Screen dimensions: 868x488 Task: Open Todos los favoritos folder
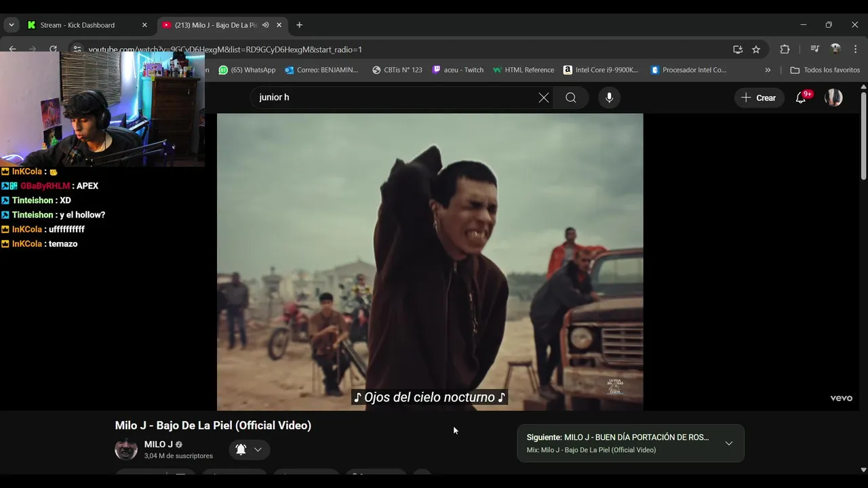point(825,70)
